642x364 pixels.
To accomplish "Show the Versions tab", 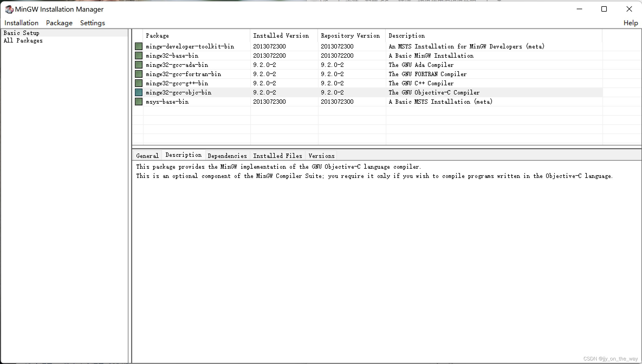I will [321, 156].
